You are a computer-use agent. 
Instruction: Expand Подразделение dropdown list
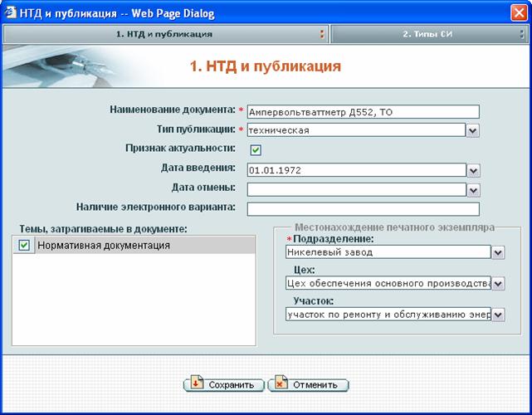point(498,252)
